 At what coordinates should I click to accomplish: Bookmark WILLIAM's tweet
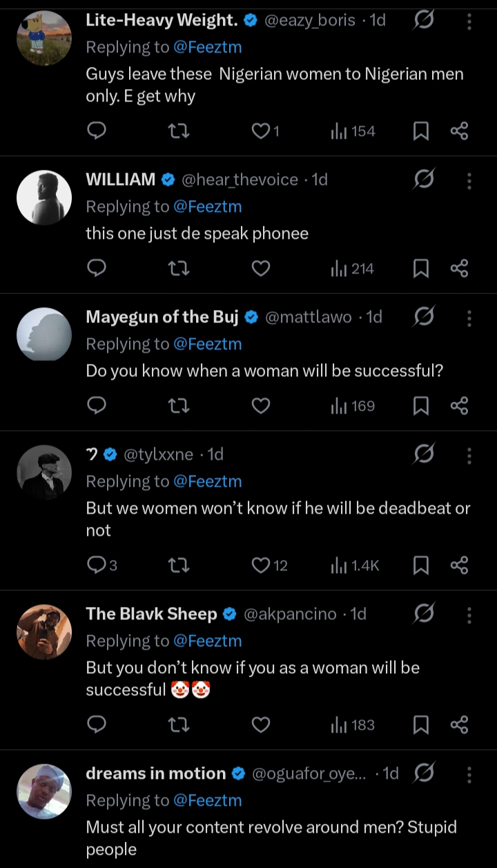pyautogui.click(x=420, y=268)
